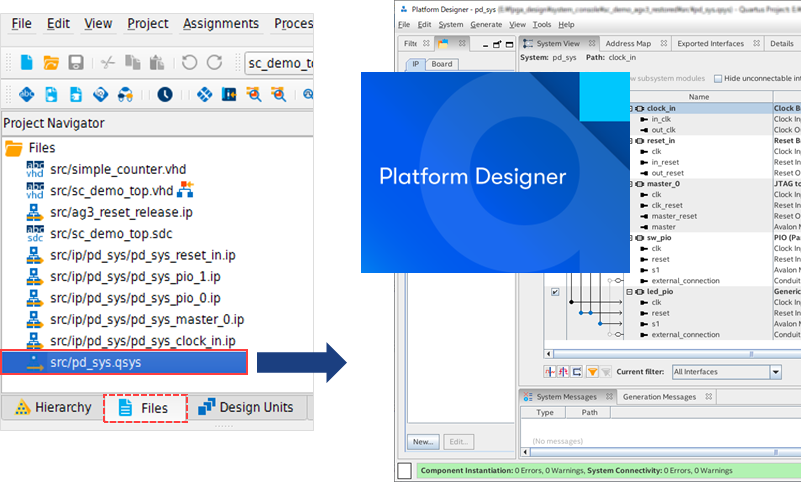Open the Assignments menu in Quartus
Image resolution: width=801 pixels, height=482 pixels.
tap(221, 23)
